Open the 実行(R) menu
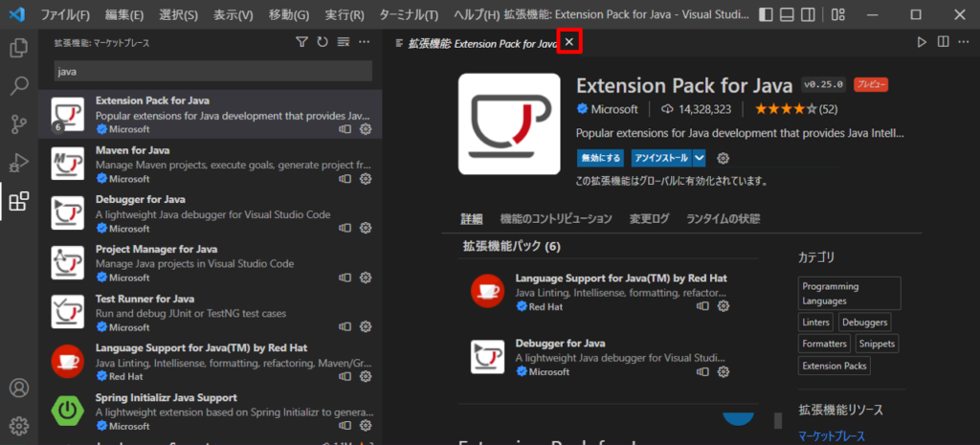Image resolution: width=980 pixels, height=445 pixels. click(345, 14)
